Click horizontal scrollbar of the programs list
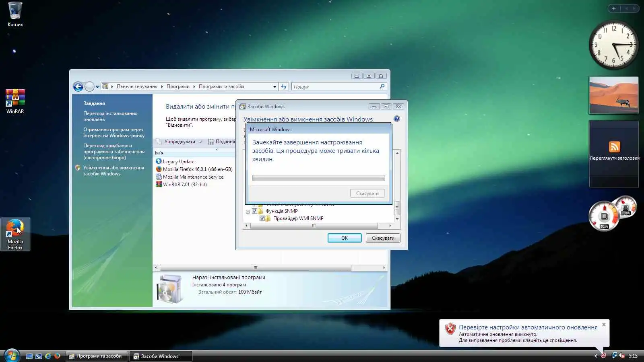This screenshot has height=362, width=644. [x=255, y=267]
